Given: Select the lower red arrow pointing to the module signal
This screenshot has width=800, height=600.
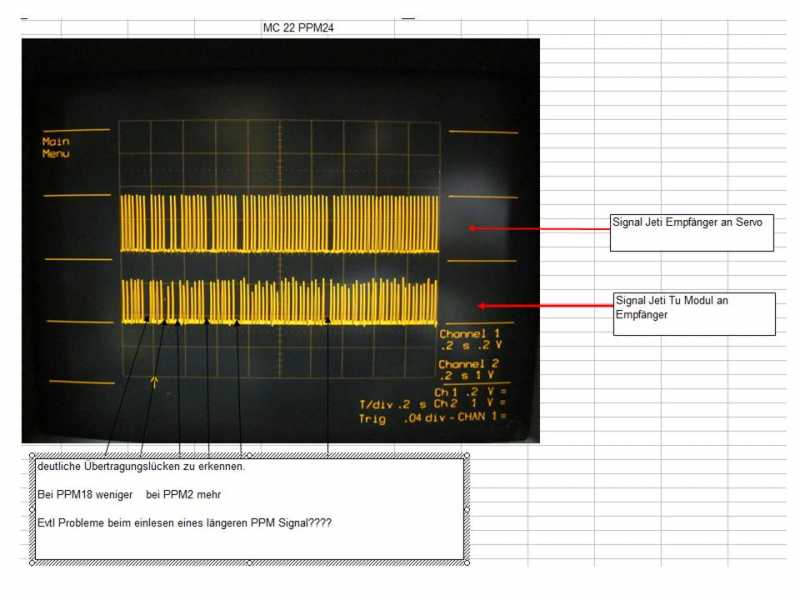Looking at the screenshot, I should (545, 306).
